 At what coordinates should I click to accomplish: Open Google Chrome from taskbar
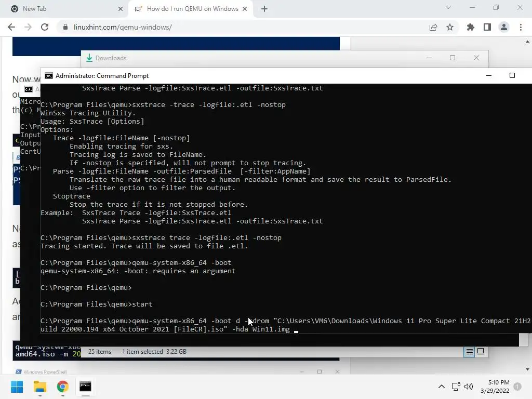coord(62,387)
